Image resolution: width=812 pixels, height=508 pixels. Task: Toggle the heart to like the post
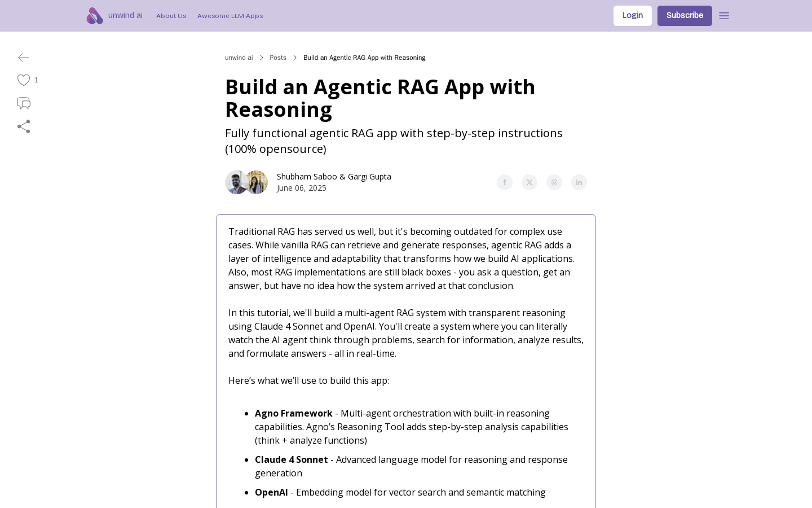pos(24,80)
